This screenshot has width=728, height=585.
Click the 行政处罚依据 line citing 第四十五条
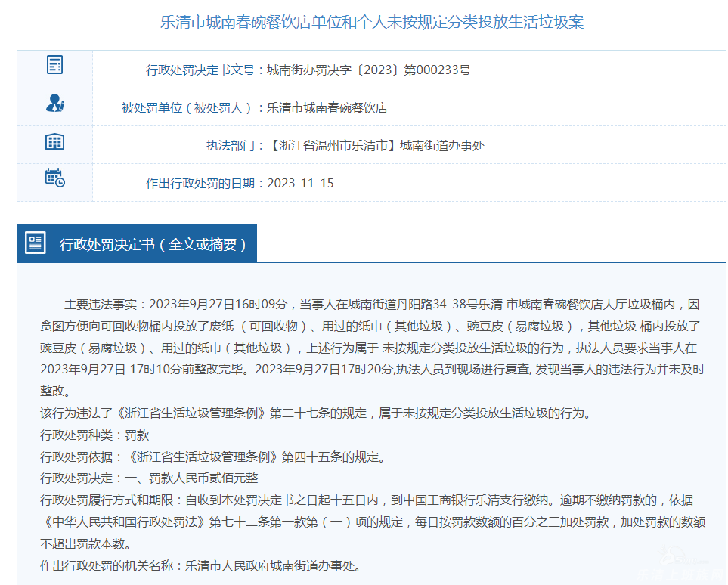coord(212,457)
